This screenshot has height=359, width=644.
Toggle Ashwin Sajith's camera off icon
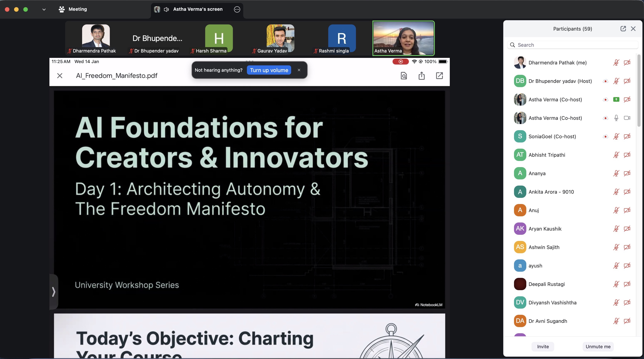(627, 247)
